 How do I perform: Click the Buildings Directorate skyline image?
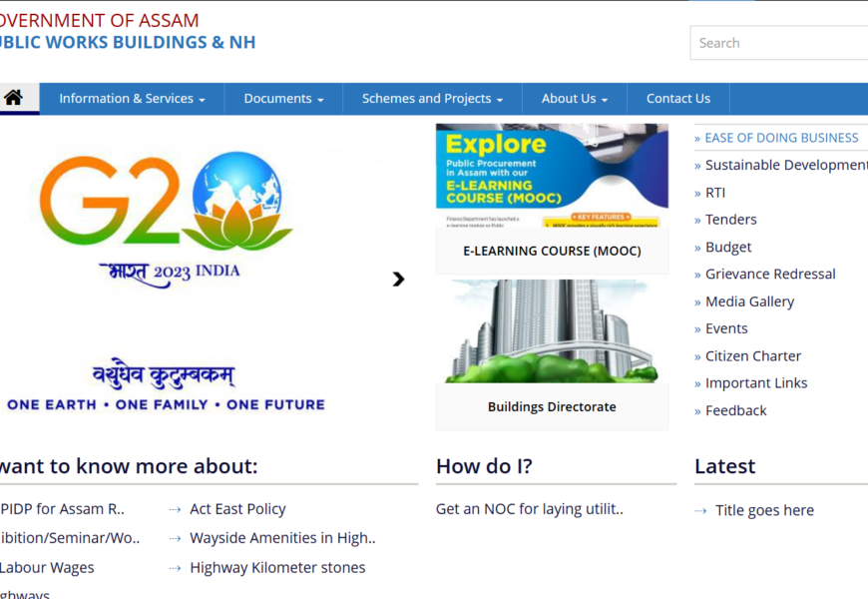point(552,331)
